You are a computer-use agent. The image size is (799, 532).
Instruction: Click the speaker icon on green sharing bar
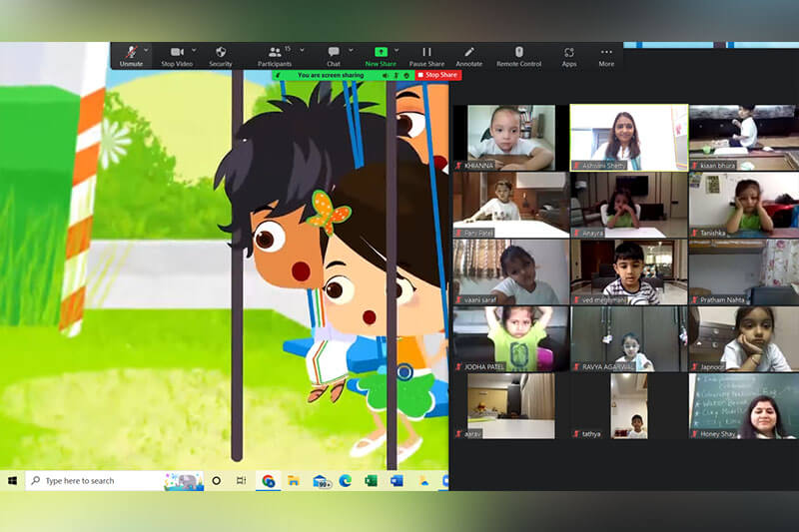click(x=386, y=75)
